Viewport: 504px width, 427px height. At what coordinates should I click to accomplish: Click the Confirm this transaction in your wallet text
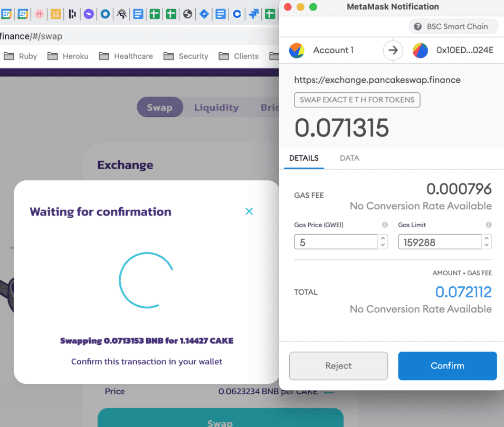pos(147,362)
